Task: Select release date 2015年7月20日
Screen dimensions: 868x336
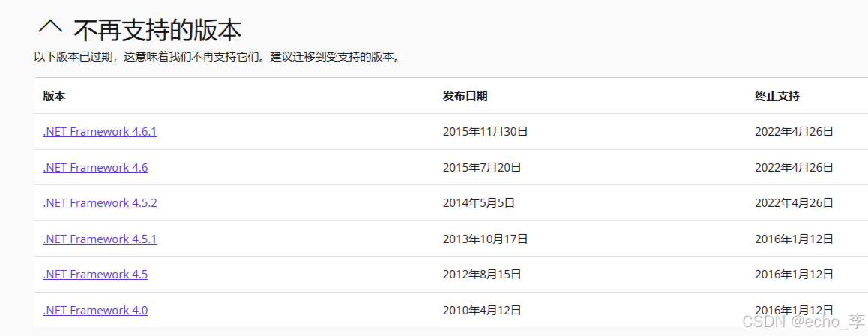Action: click(482, 168)
